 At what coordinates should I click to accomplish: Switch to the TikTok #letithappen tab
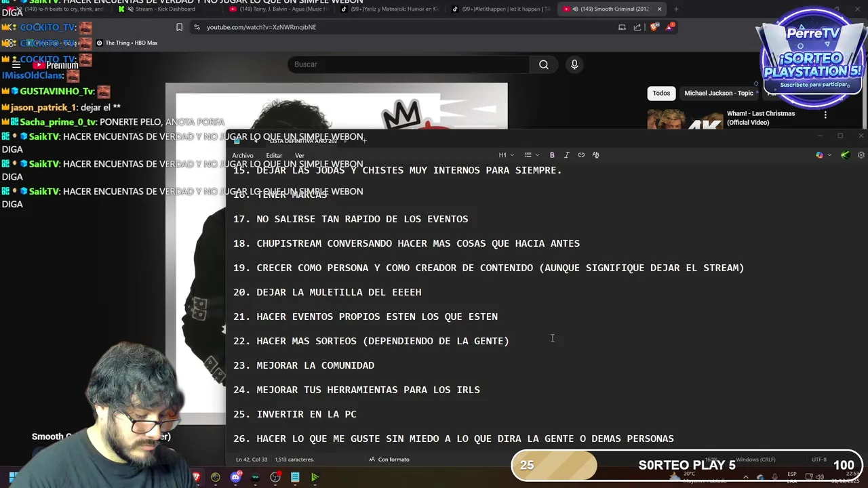tap(501, 9)
